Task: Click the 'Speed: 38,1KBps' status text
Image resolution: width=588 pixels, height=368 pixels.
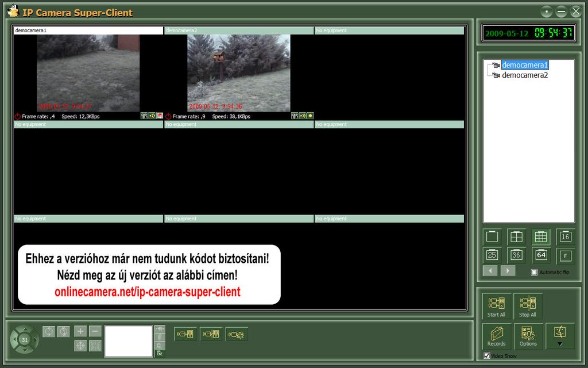Action: 231,116
